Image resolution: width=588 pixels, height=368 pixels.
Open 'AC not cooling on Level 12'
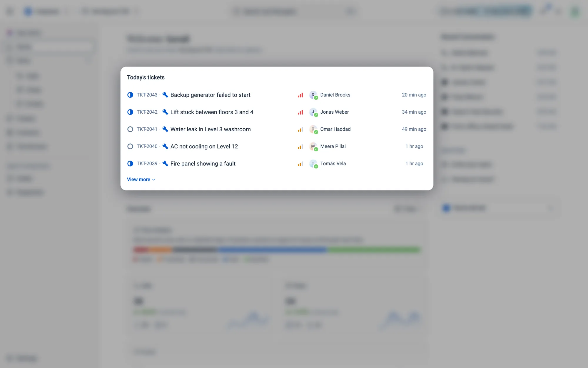click(x=204, y=147)
